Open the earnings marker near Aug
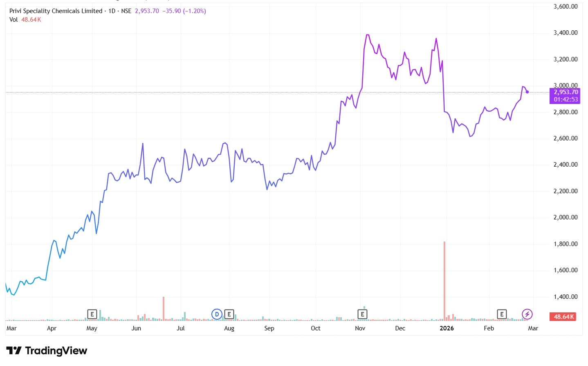 pos(229,314)
